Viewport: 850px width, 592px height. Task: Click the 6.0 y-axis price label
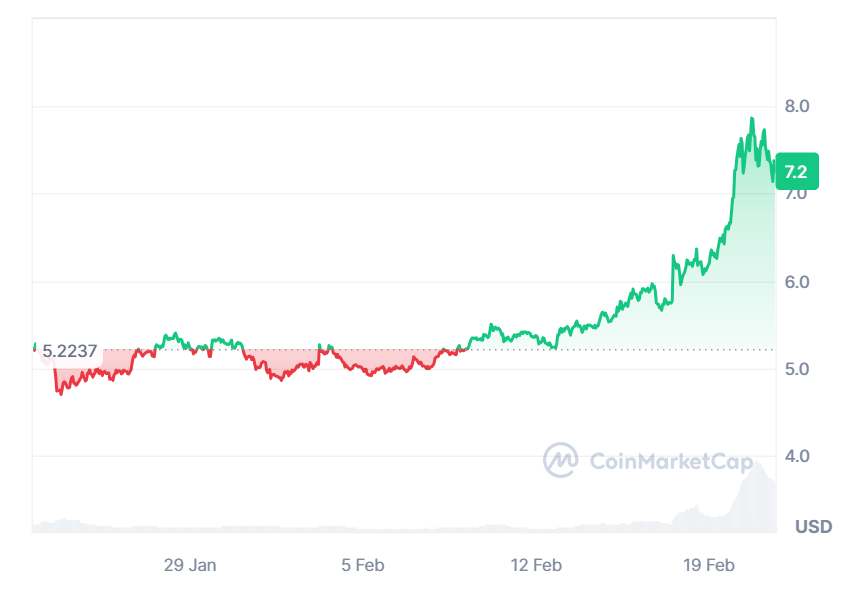click(x=797, y=282)
